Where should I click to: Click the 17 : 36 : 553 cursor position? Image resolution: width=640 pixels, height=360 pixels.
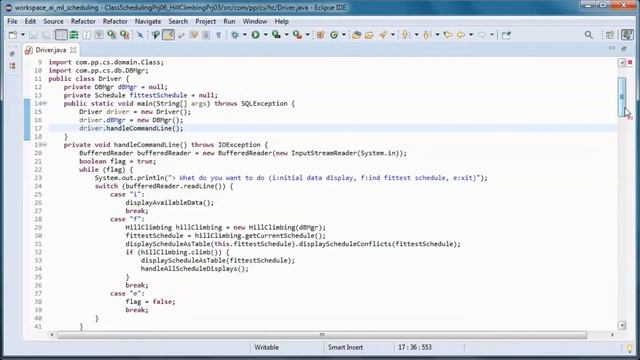click(415, 347)
